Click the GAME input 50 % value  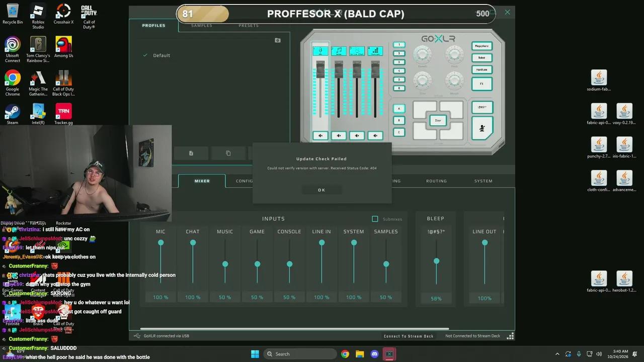pyautogui.click(x=257, y=297)
